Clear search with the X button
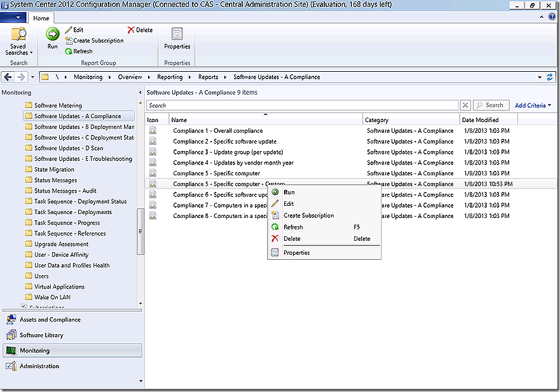Screen dimensions: 560x392 pos(465,105)
